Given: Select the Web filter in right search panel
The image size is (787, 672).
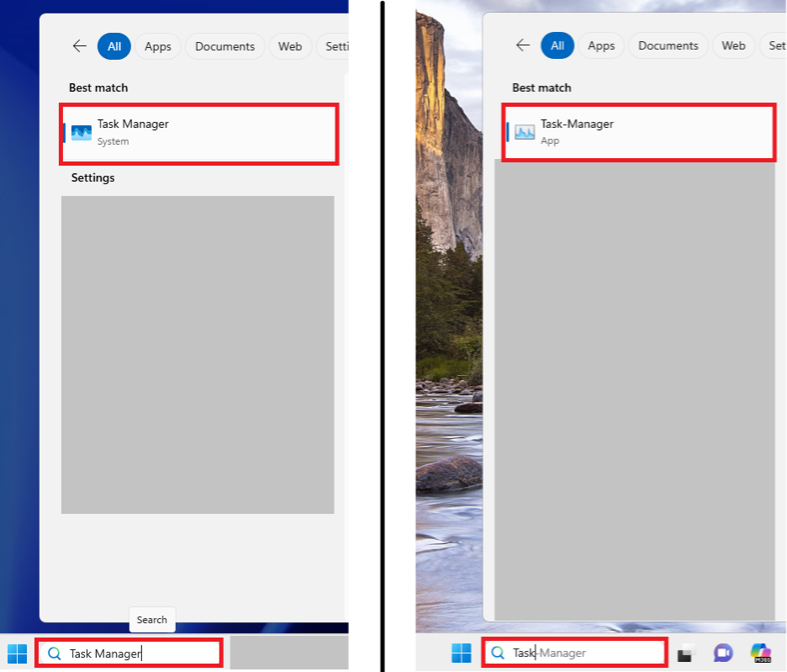Looking at the screenshot, I should coord(733,45).
